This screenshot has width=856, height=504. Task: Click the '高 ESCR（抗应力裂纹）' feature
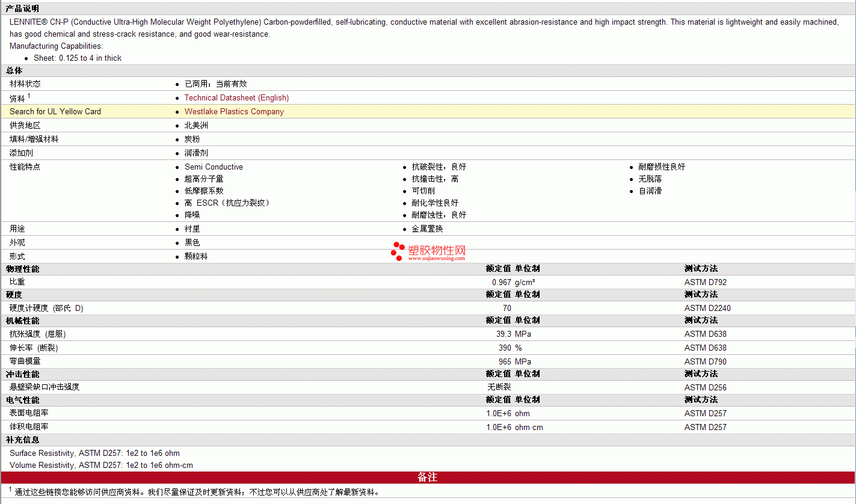(x=227, y=203)
